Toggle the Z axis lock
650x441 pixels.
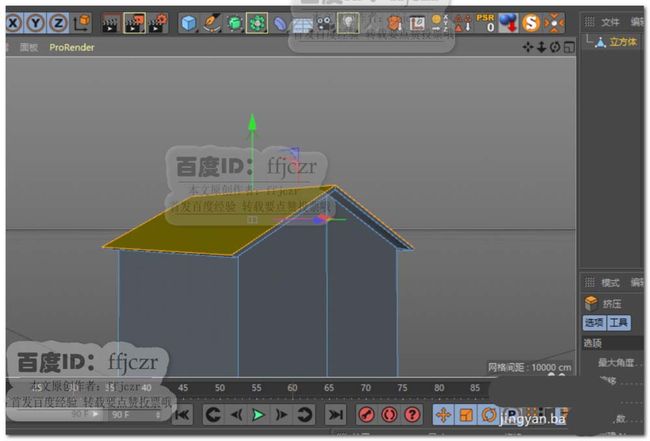pyautogui.click(x=58, y=23)
